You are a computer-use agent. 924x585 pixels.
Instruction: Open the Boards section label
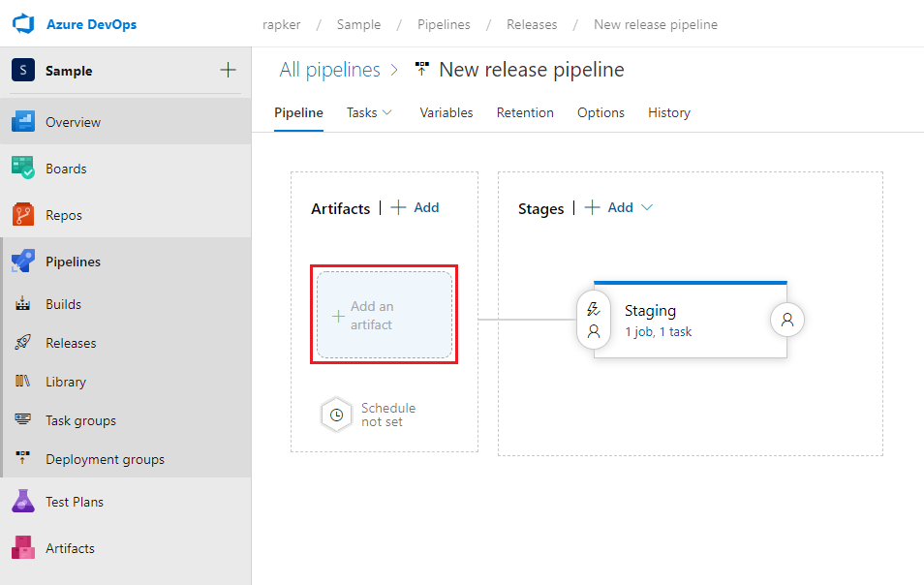click(x=66, y=169)
